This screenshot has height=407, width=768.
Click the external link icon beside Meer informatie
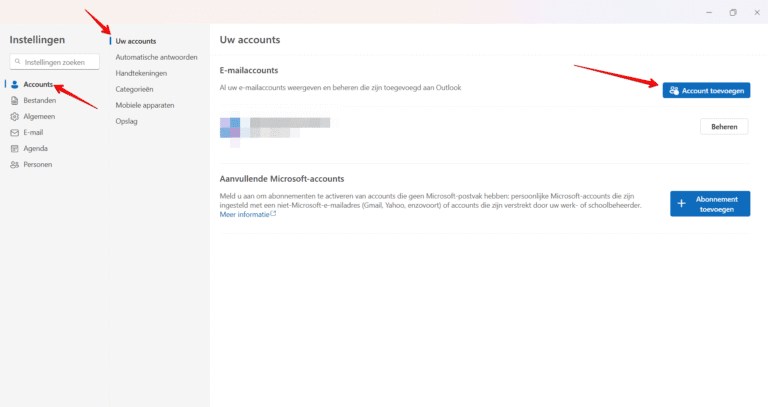[274, 213]
